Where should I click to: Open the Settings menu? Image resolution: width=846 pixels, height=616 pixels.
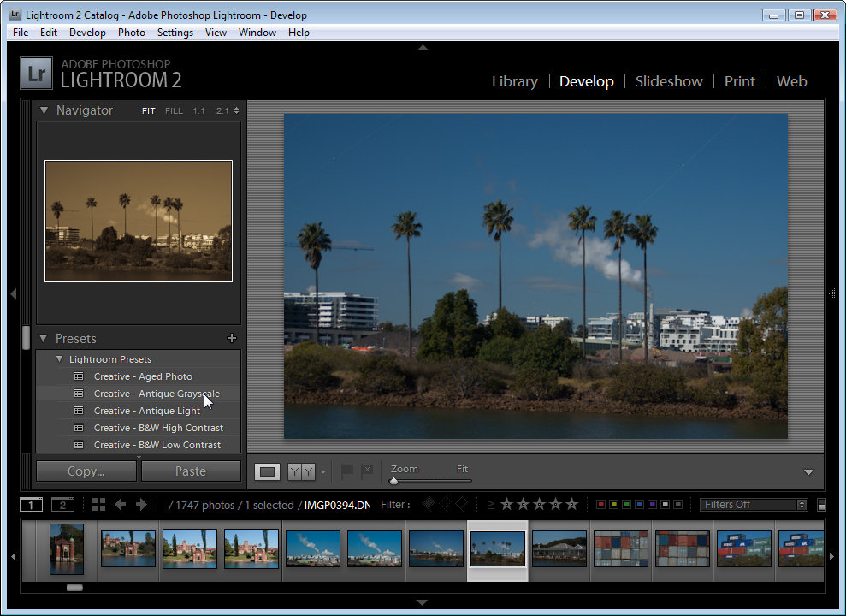point(175,33)
